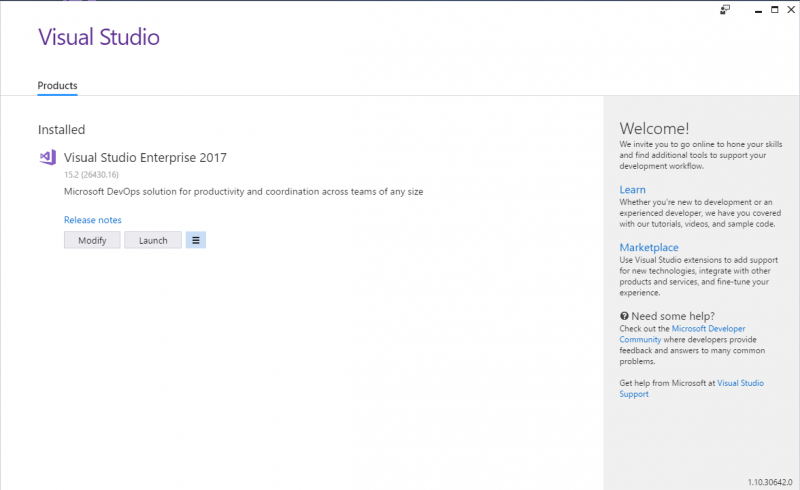This screenshot has width=800, height=490.
Task: Click version number 15.2 (26430.16)
Action: (91, 175)
